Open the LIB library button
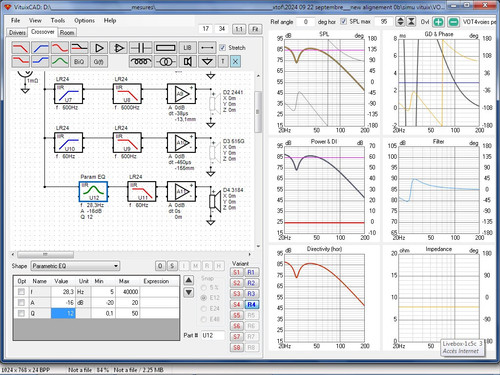This screenshot has height=375, width=500. tap(187, 48)
